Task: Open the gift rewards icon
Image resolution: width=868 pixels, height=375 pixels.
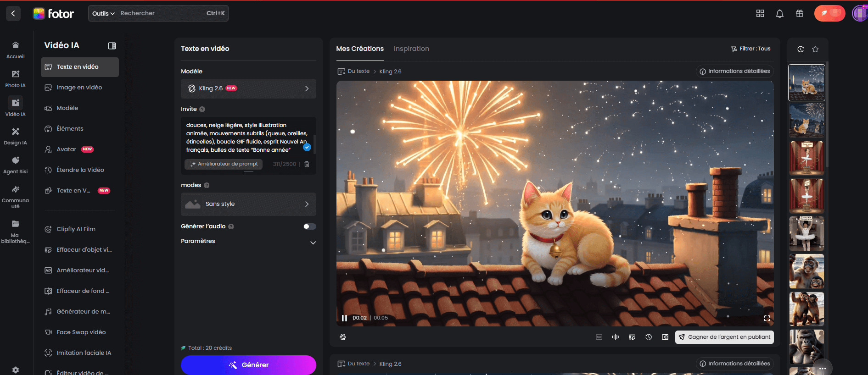Action: 800,13
